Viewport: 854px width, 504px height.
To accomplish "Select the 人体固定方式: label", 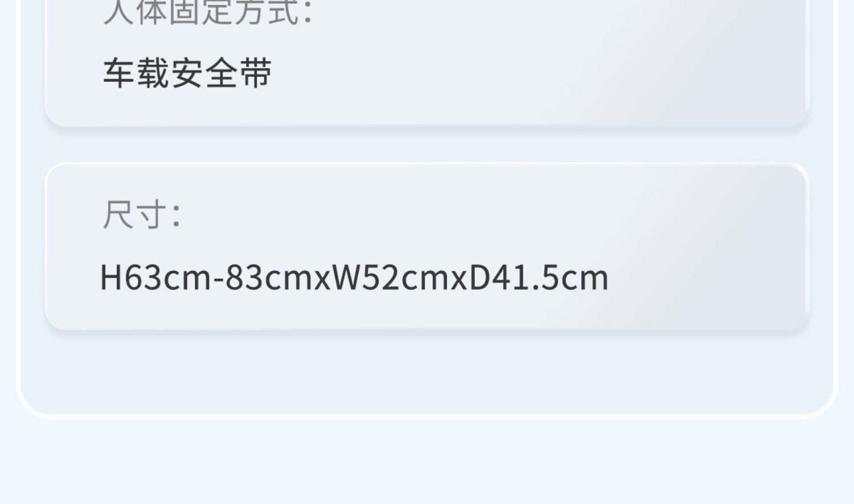I will coord(208,13).
